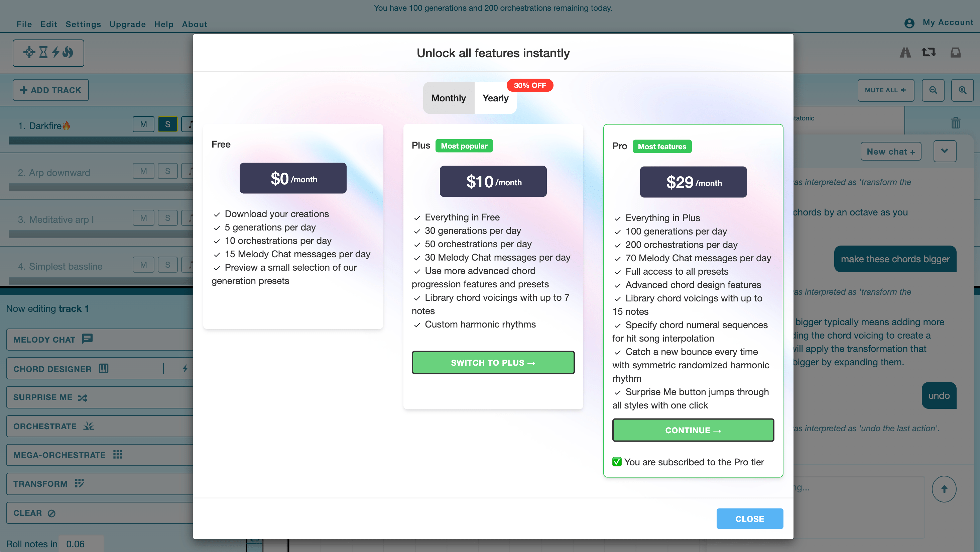Open the Upgrade menu
The width and height of the screenshot is (980, 552).
pos(127,24)
